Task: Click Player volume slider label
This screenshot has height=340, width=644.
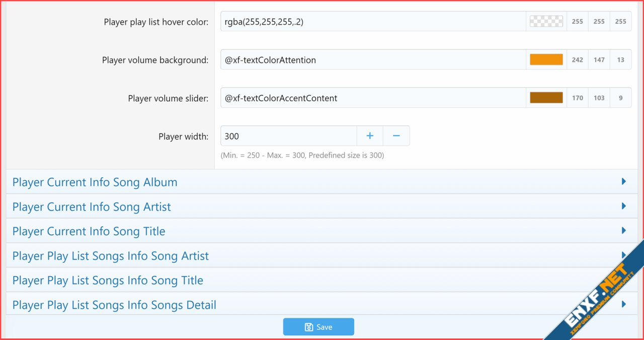Action: tap(168, 98)
